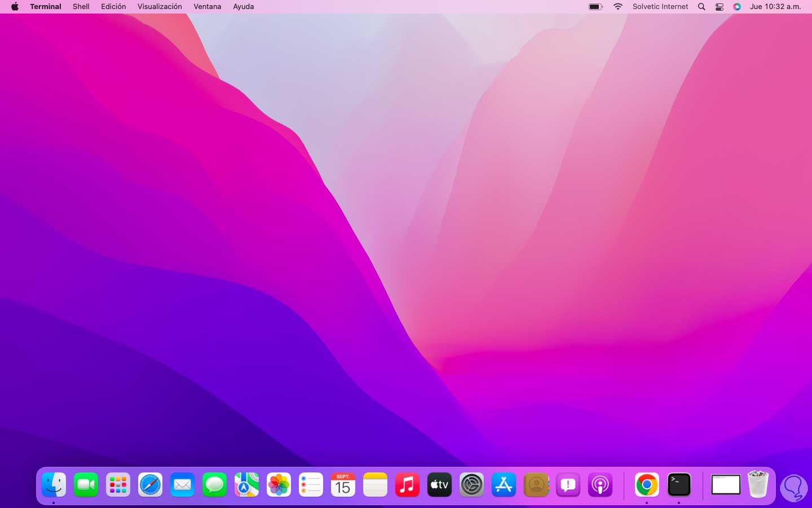Viewport: 812px width, 508px height.
Task: Click the clock showing Jue 10:32 a.m.
Action: (x=775, y=7)
